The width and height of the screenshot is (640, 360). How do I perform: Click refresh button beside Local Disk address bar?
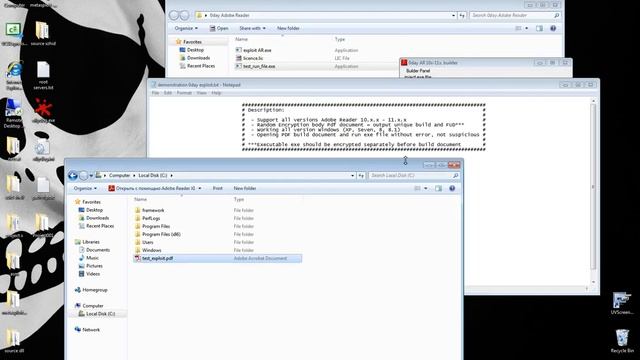[x=361, y=176]
